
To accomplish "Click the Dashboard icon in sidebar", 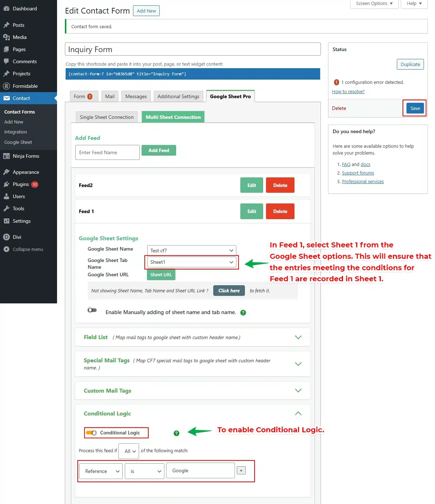I will pos(6,9).
